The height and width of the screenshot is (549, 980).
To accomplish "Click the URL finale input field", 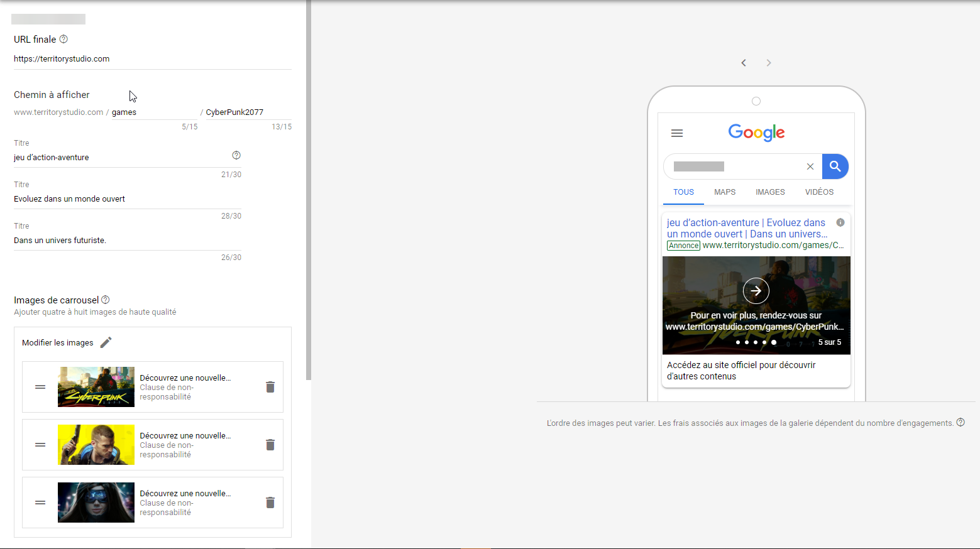I will click(x=152, y=59).
